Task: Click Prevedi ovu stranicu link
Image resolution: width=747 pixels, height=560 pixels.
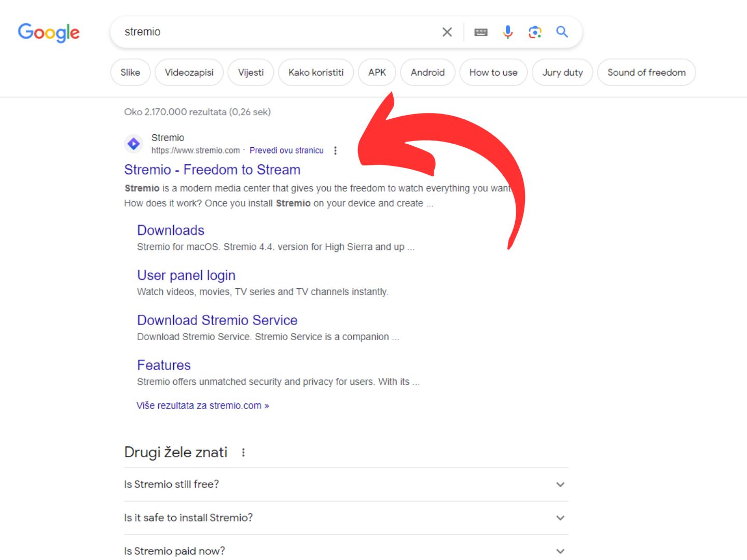Action: pos(286,150)
